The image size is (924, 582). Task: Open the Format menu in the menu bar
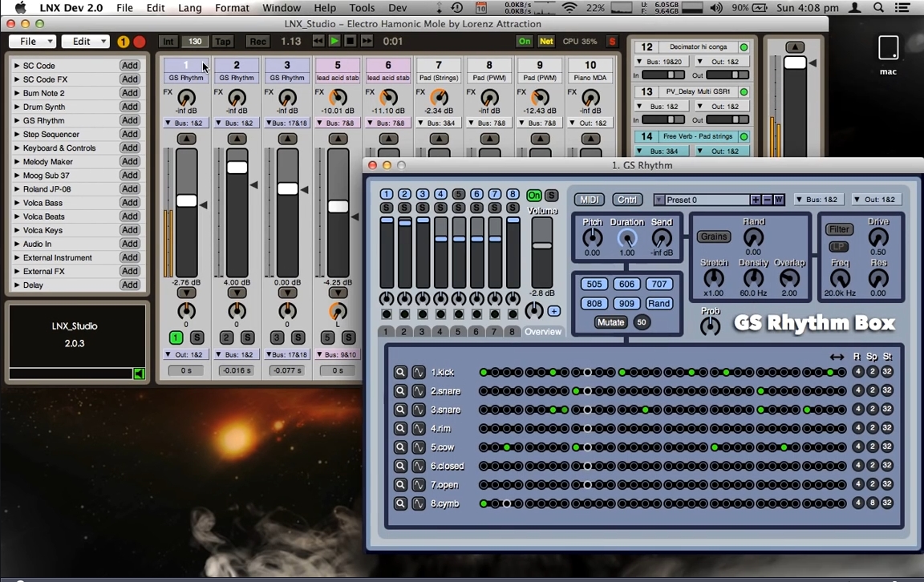click(x=232, y=8)
